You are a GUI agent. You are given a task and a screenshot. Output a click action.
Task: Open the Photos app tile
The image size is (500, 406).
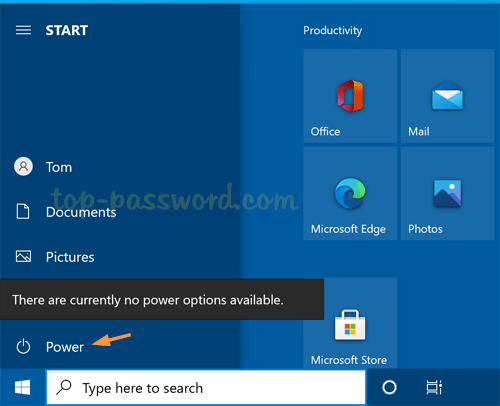coord(447,193)
